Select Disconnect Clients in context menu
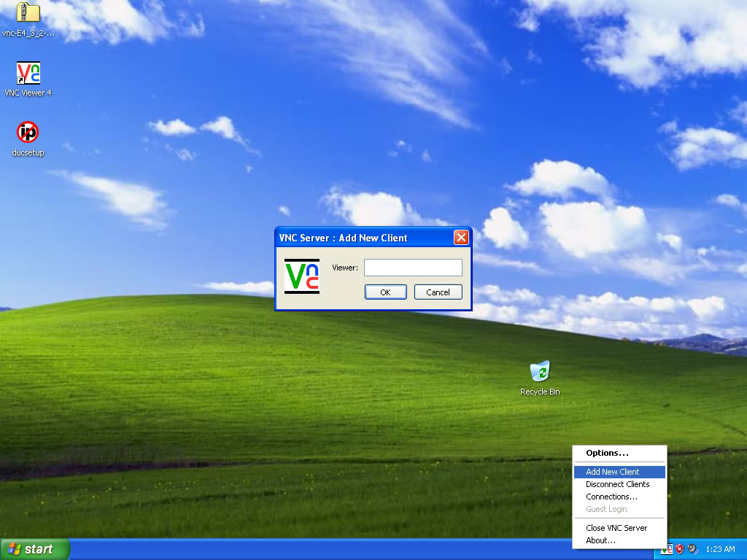This screenshot has height=560, width=747. [617, 484]
